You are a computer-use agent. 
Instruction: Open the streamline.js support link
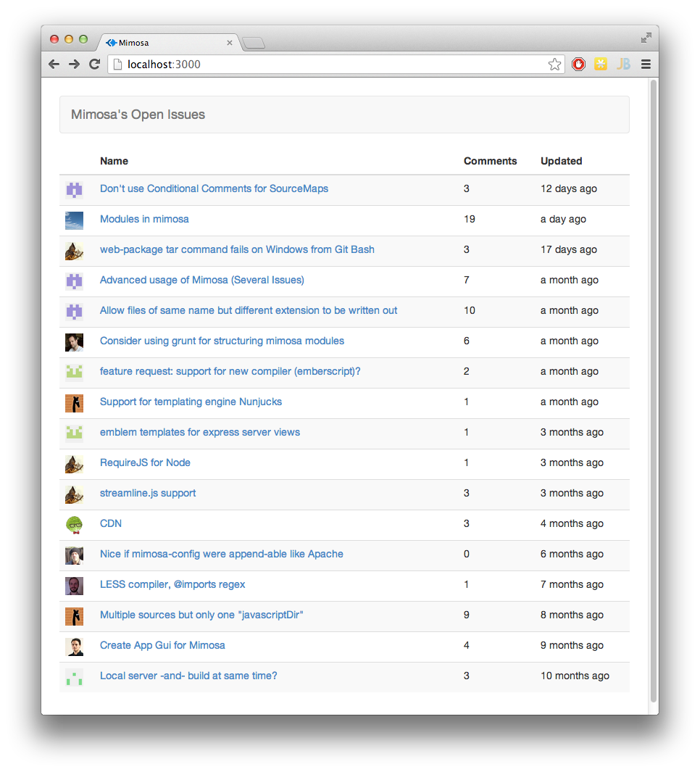[x=148, y=494]
